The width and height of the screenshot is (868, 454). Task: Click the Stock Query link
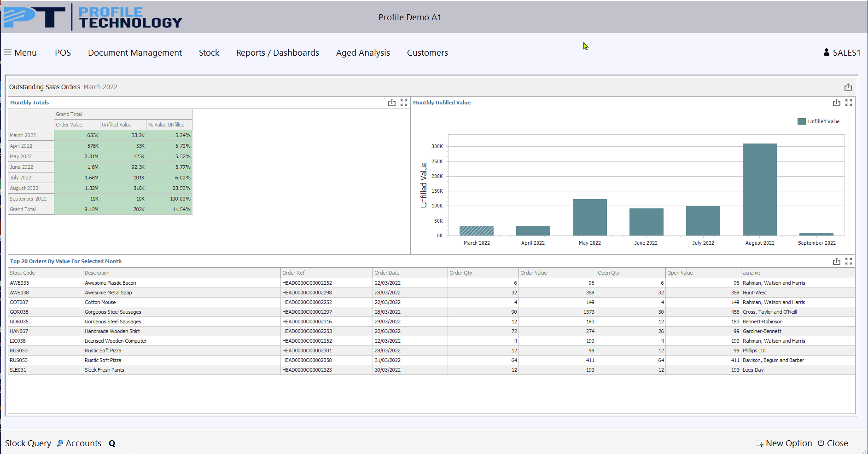28,443
